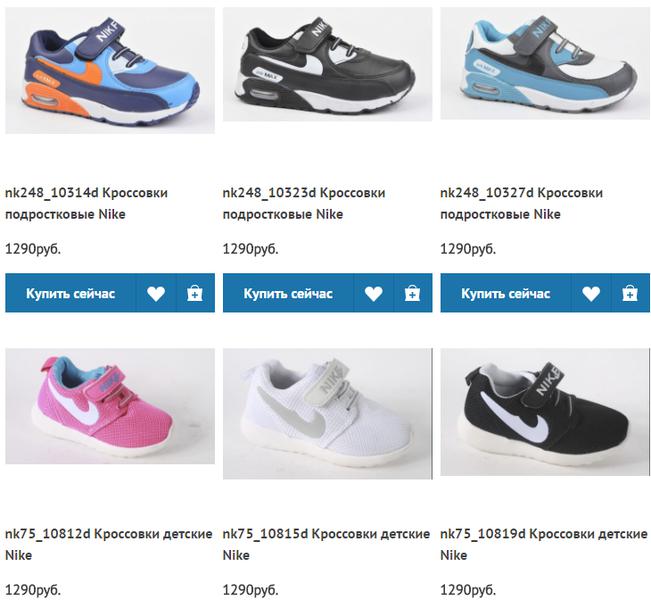Open nk75_10819d Кроссовки детские Nike link

(544, 544)
